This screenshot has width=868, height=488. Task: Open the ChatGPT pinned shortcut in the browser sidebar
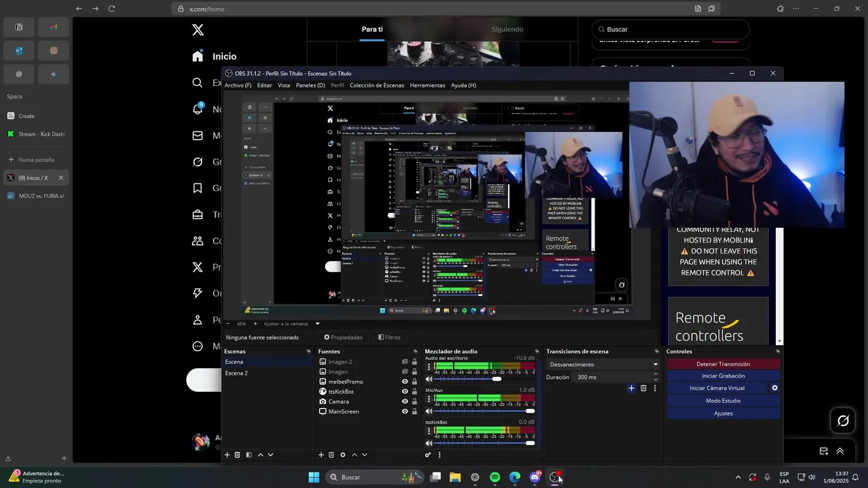19,74
